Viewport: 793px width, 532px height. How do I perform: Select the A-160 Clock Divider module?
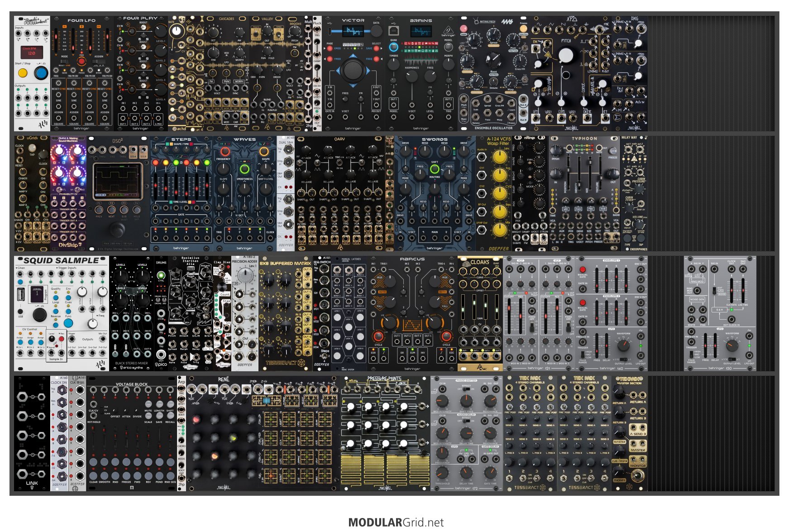click(x=59, y=433)
